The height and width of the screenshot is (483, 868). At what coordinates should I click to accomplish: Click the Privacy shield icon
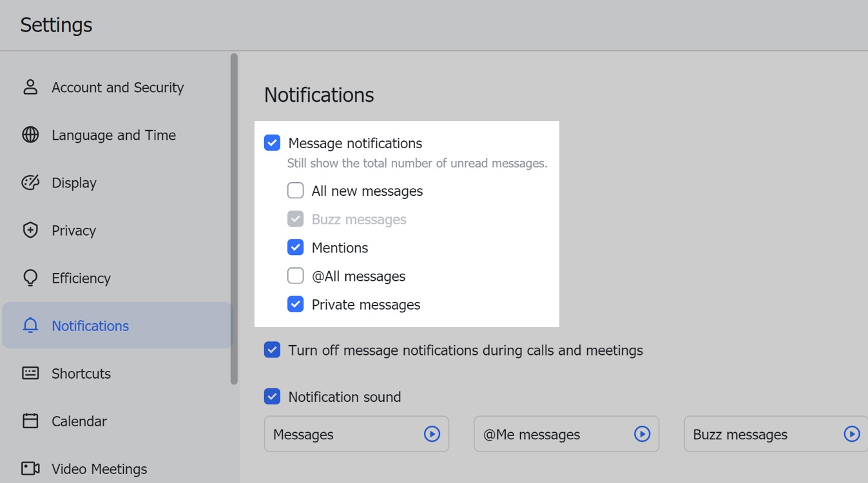pyautogui.click(x=30, y=230)
